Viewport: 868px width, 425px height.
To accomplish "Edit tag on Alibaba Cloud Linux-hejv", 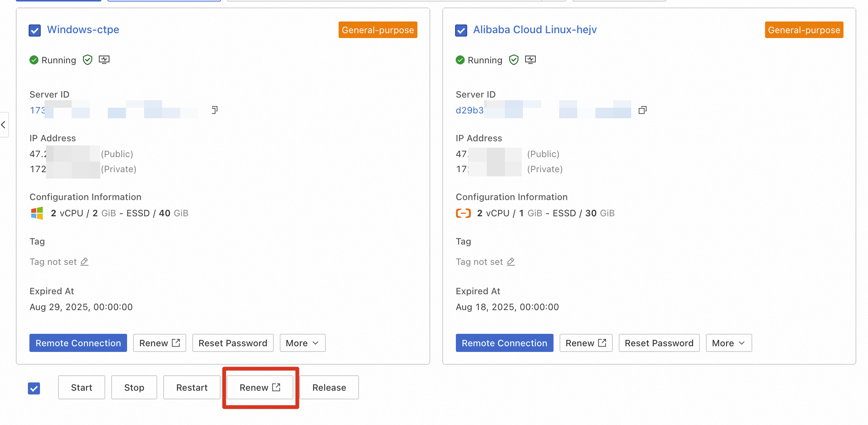I will 511,261.
